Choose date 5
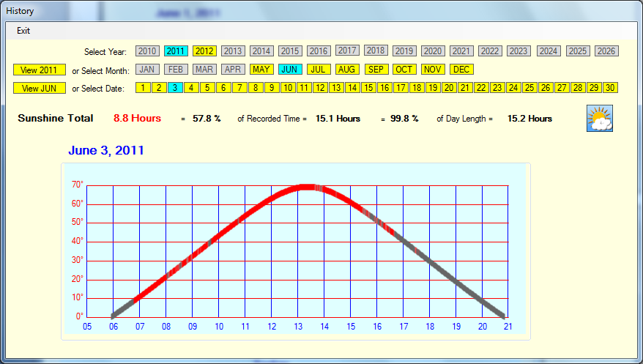Image resolution: width=643 pixels, height=364 pixels. tap(207, 88)
